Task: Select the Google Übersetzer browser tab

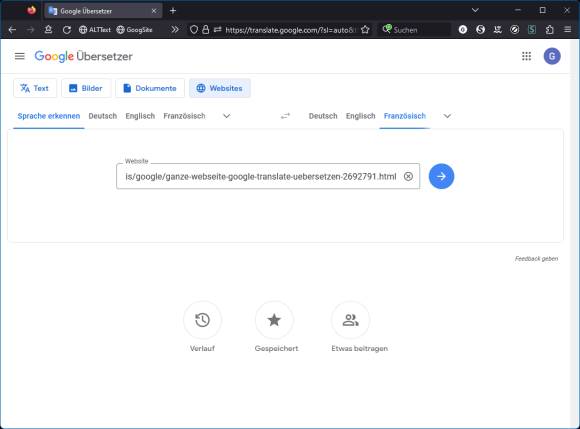Action: tap(104, 11)
